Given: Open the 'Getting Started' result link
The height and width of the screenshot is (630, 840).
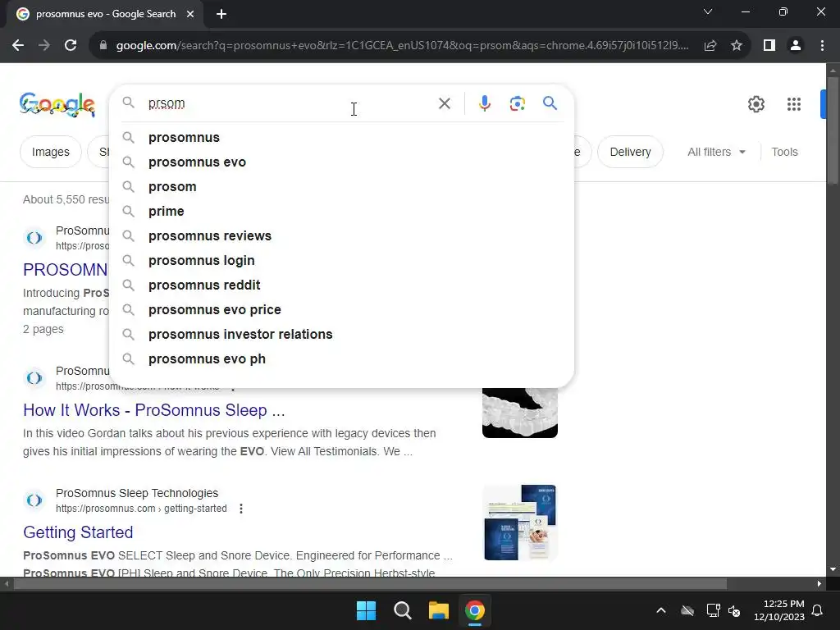Looking at the screenshot, I should tap(78, 532).
